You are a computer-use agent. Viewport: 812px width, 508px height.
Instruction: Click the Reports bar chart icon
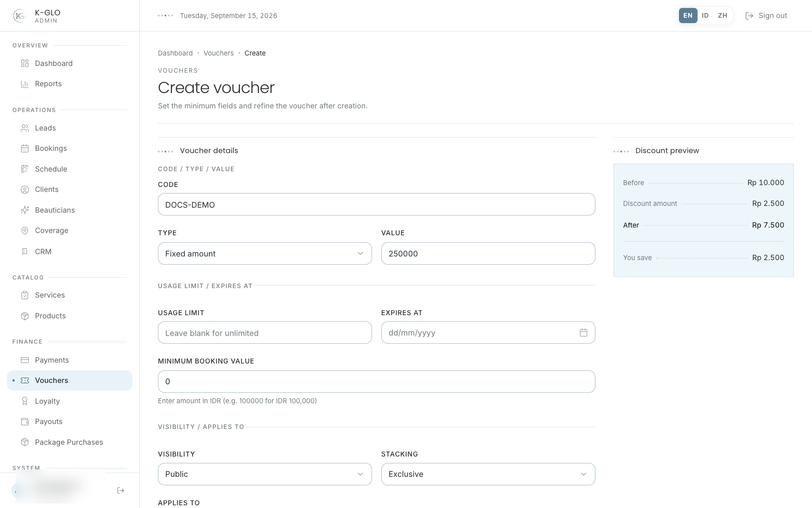point(25,84)
